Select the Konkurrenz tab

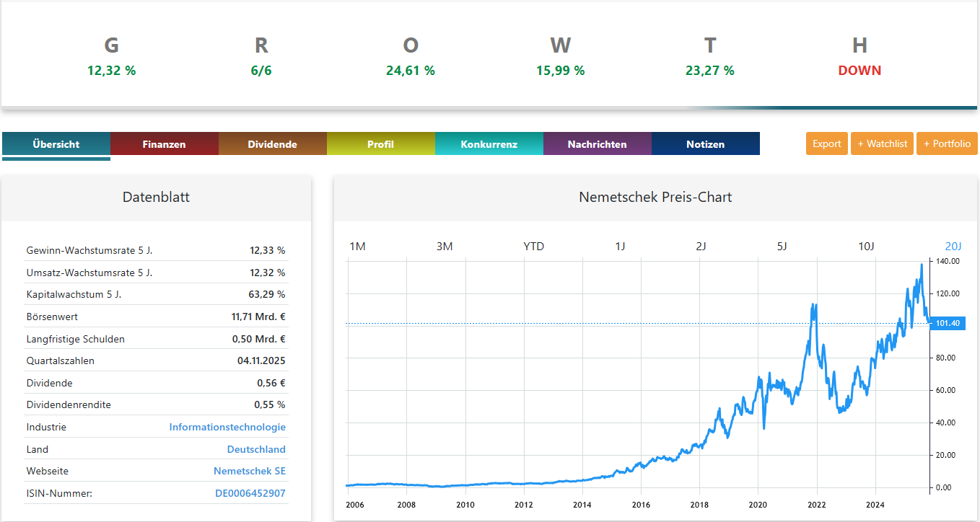[x=489, y=144]
